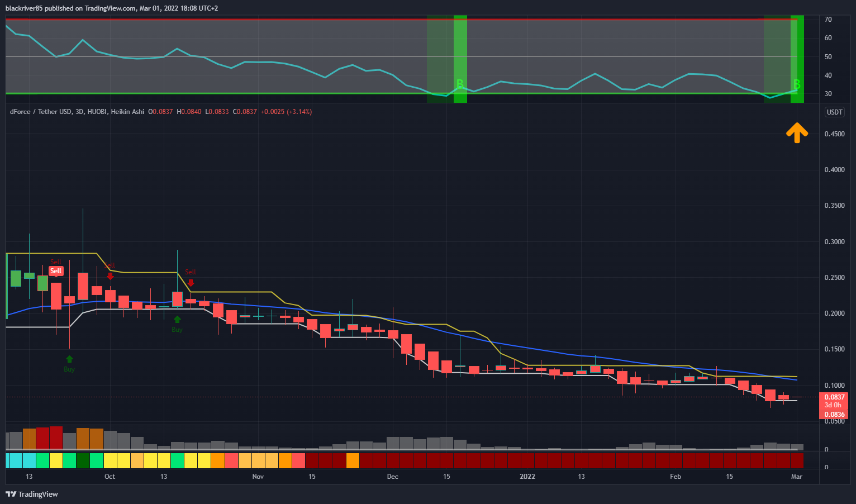This screenshot has height=504, width=856.
Task: Click the orange up arrow on the chart
Action: (797, 133)
